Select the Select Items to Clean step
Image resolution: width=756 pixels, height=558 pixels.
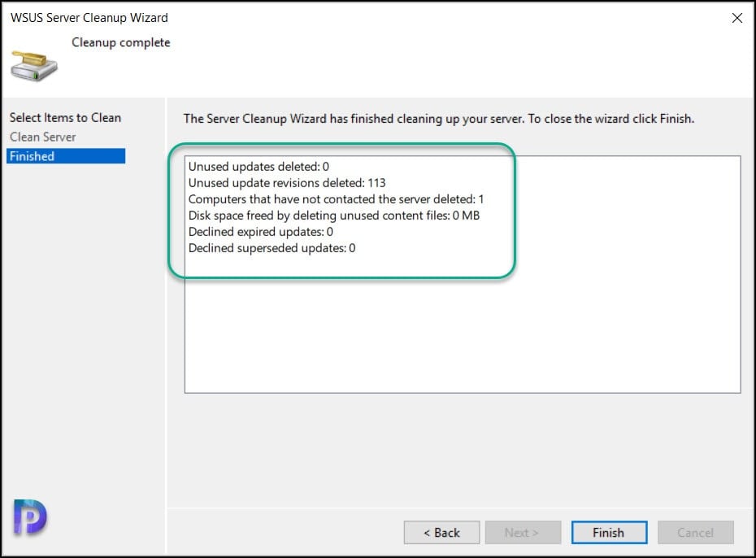(66, 118)
